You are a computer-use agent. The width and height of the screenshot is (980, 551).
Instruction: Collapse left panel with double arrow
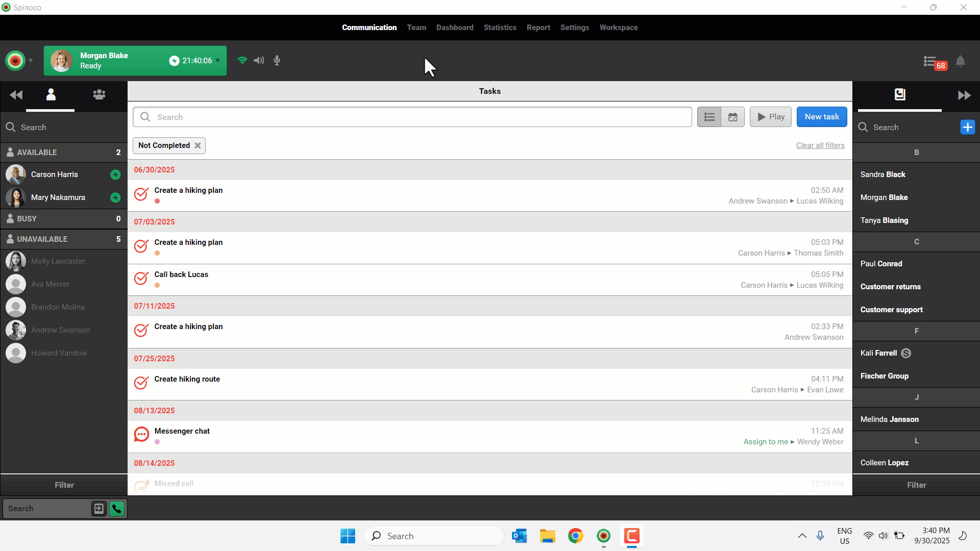[16, 95]
